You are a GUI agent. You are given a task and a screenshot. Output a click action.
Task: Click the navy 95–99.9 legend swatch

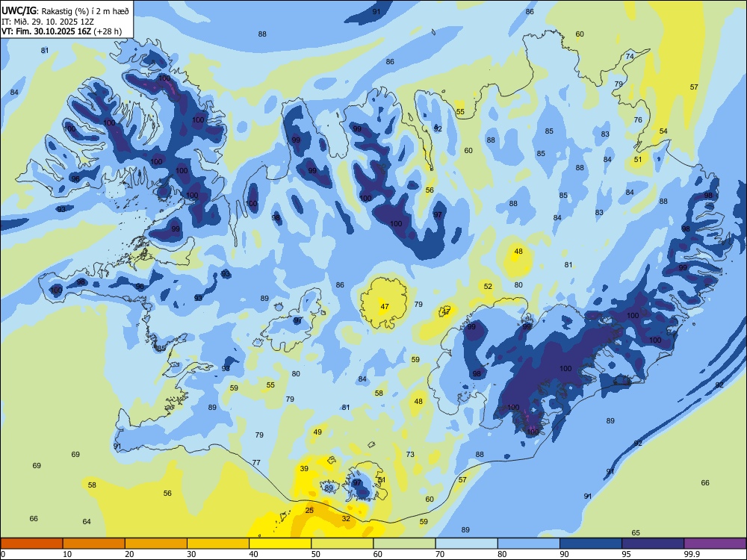(x=653, y=544)
